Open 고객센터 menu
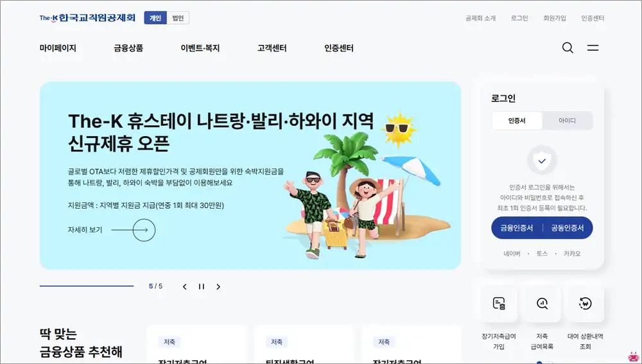 pos(272,48)
